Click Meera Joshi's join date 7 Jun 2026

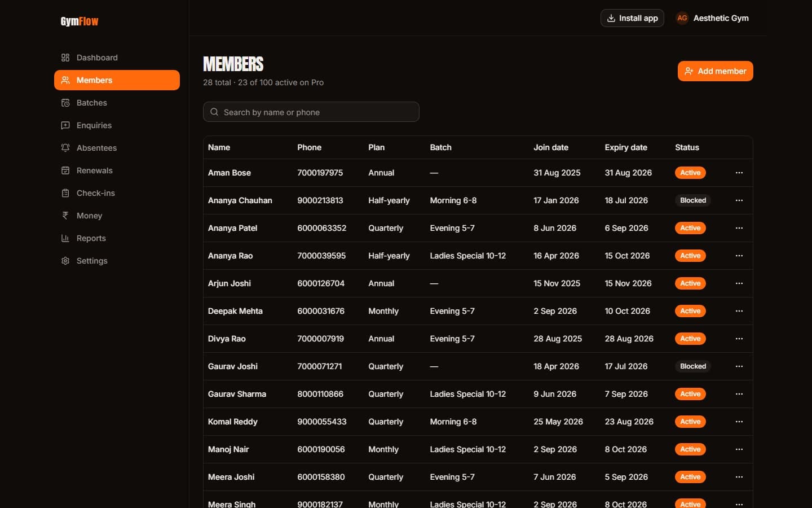click(x=555, y=477)
